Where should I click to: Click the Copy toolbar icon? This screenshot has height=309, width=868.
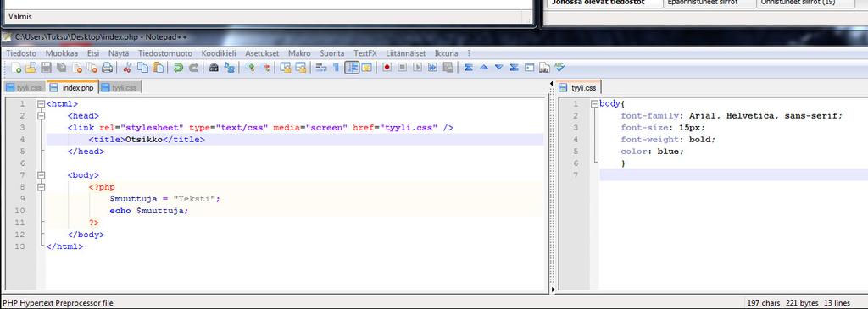(142, 68)
